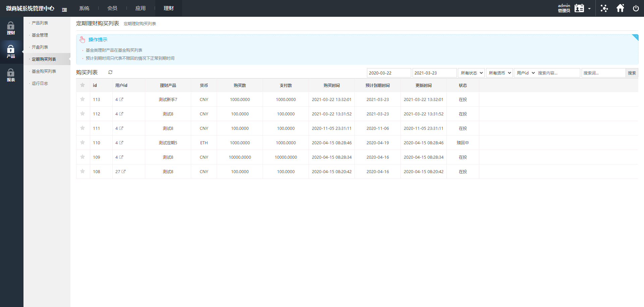
Task: Open external link icon for user 27
Action: (123, 171)
